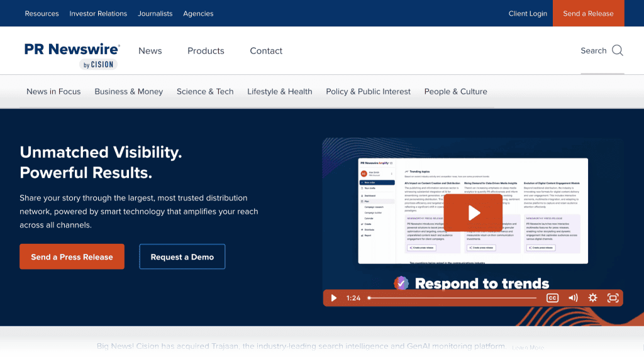Select Policy & Public Interest tab
Image resolution: width=644 pixels, height=357 pixels.
click(x=369, y=92)
